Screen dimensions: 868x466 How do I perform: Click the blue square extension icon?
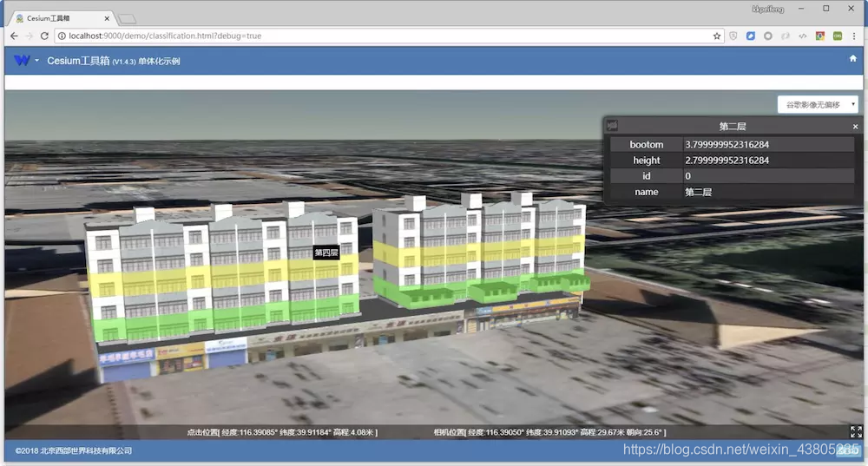(x=751, y=36)
